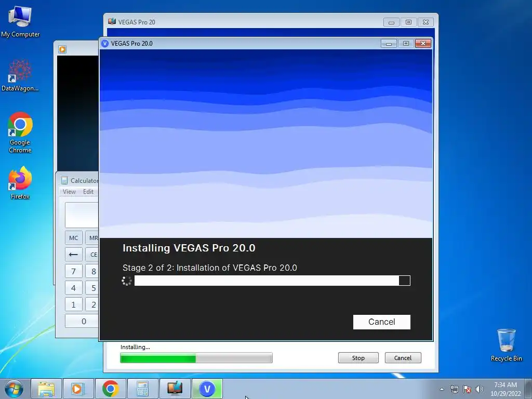Click the VEGAS Pro 20 background window title icon
Image resolution: width=532 pixels, height=399 pixels.
click(x=112, y=22)
